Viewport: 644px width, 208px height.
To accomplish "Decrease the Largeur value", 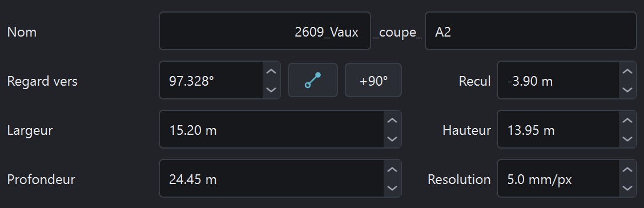I will [392, 138].
